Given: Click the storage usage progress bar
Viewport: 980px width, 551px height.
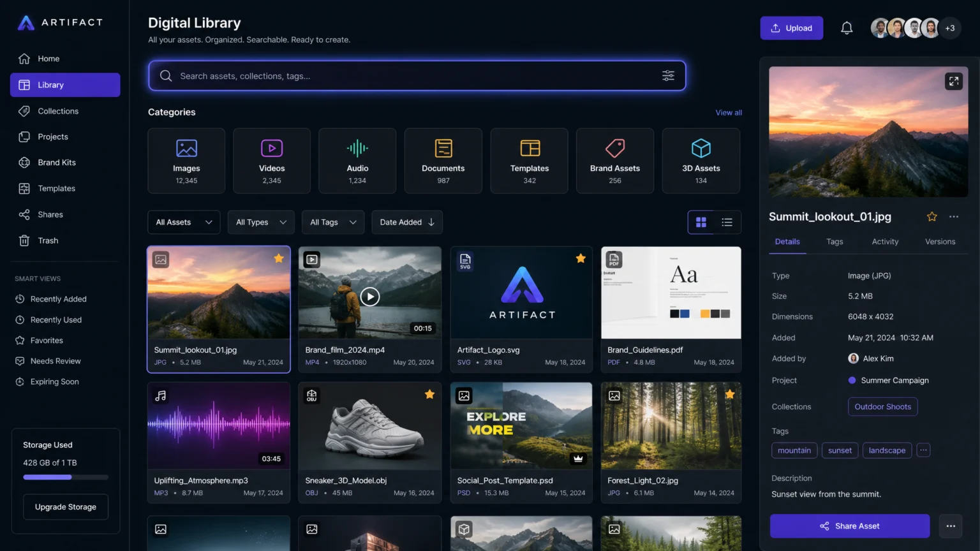Looking at the screenshot, I should tap(66, 477).
